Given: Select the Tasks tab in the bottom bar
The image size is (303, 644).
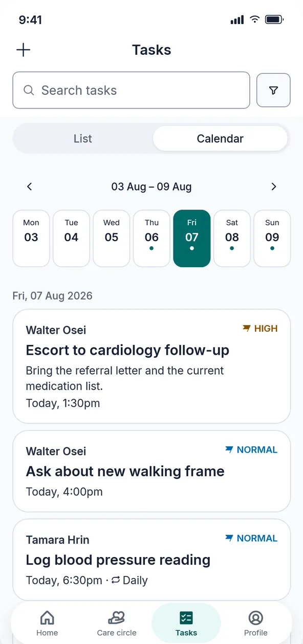Looking at the screenshot, I should coord(186,623).
